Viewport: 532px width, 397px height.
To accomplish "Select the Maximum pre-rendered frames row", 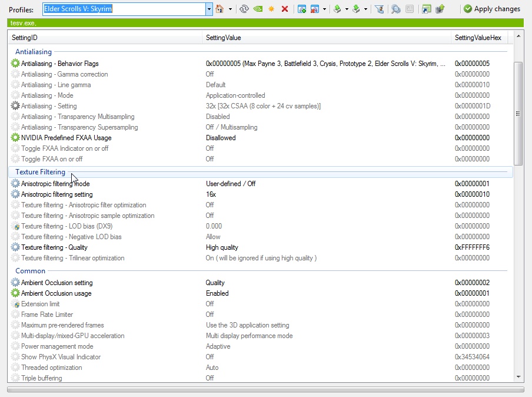I will pyautogui.click(x=261, y=325).
